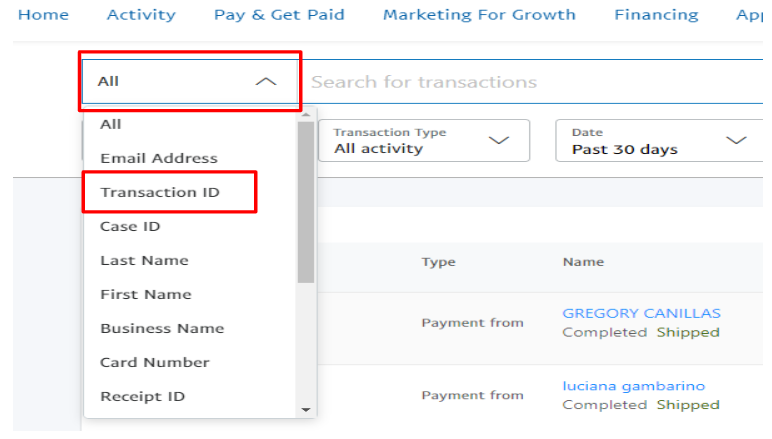Click the Transaction Type dropdown chevron
This screenshot has height=439, width=772.
pyautogui.click(x=499, y=141)
